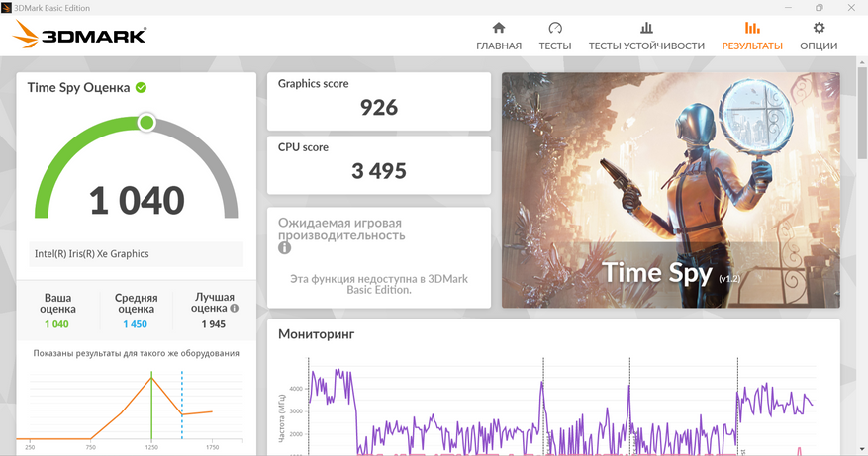This screenshot has width=868, height=456.
Task: Close the 3DMark window
Action: click(x=851, y=8)
